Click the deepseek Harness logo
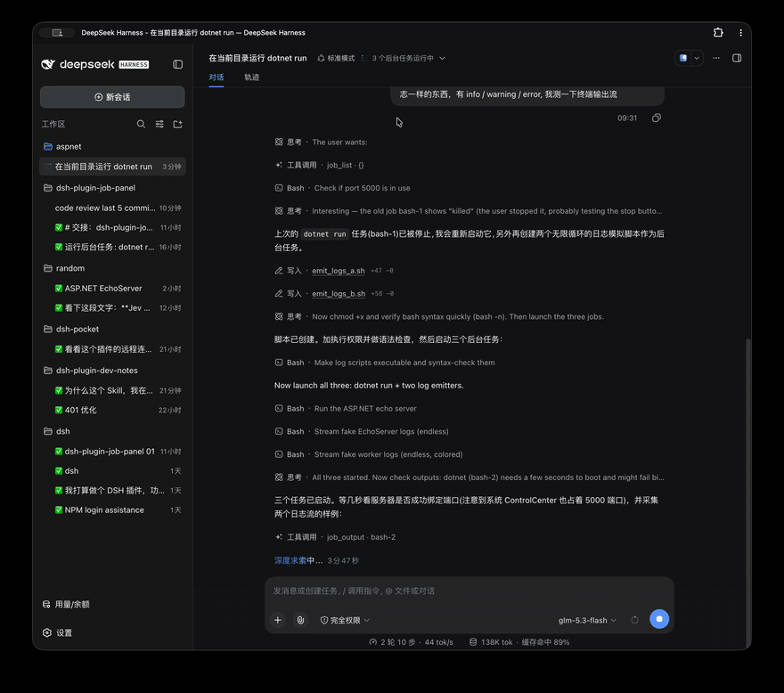Viewport: 784px width, 693px height. click(x=95, y=64)
